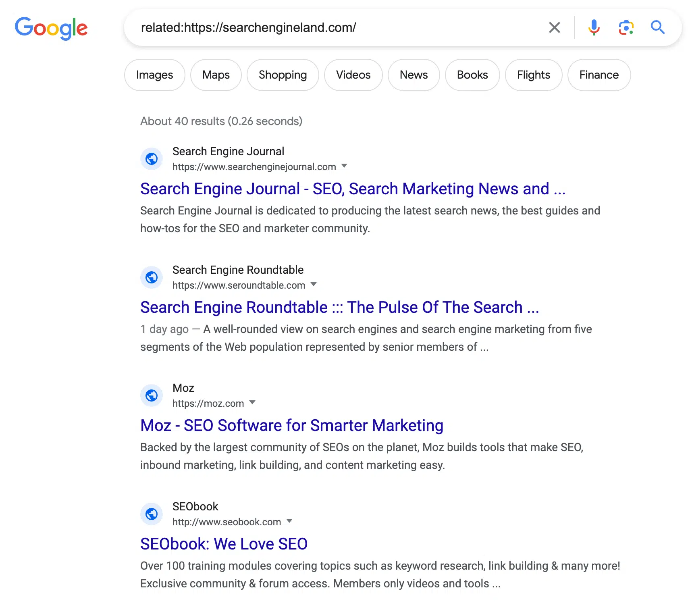690x616 pixels.
Task: Expand options arrow beside searchenginejournal.com URL
Action: pos(344,166)
